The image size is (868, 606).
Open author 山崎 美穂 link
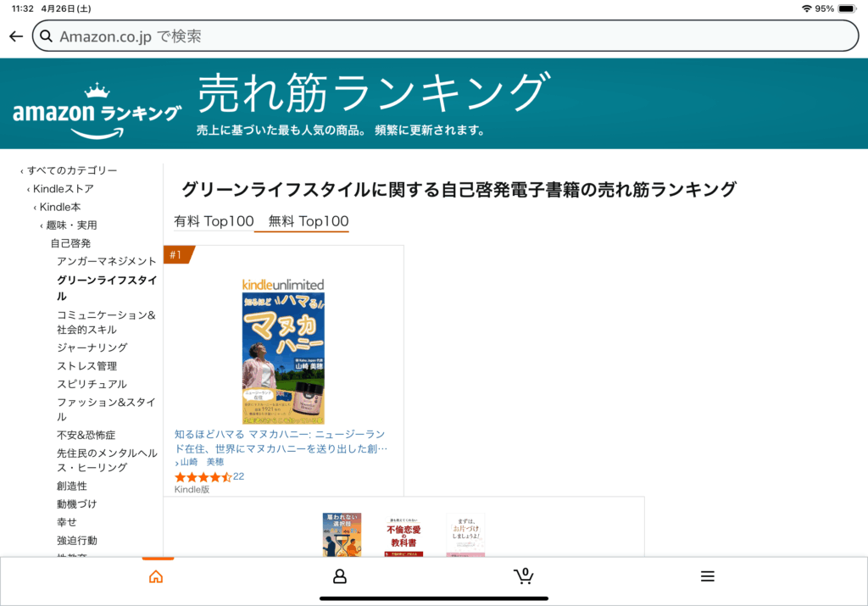(202, 462)
